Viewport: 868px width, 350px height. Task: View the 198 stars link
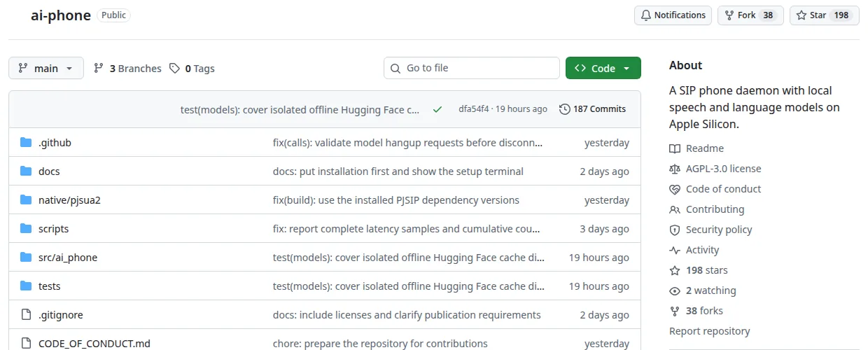(x=707, y=270)
